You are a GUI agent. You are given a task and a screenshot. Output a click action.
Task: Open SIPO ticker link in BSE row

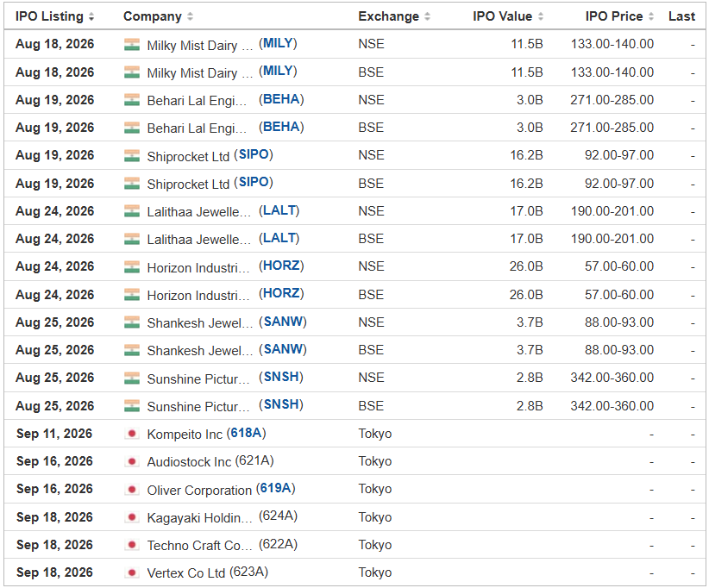pos(254,182)
